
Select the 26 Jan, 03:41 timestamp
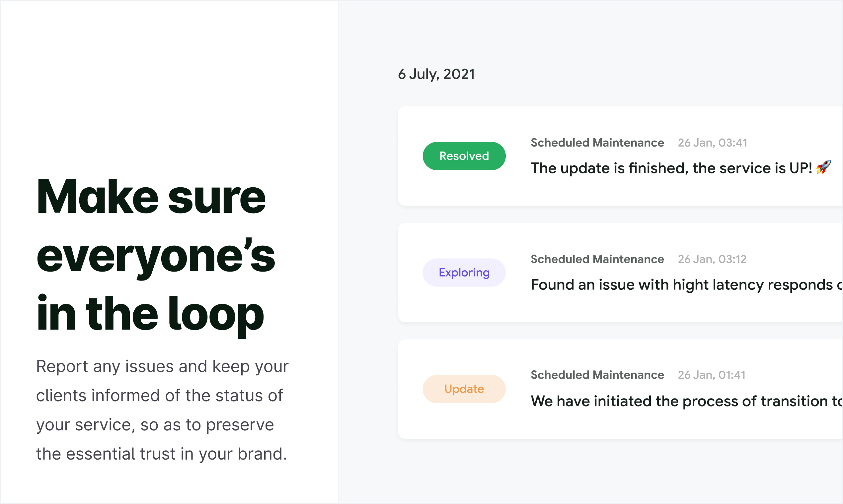[x=713, y=143]
